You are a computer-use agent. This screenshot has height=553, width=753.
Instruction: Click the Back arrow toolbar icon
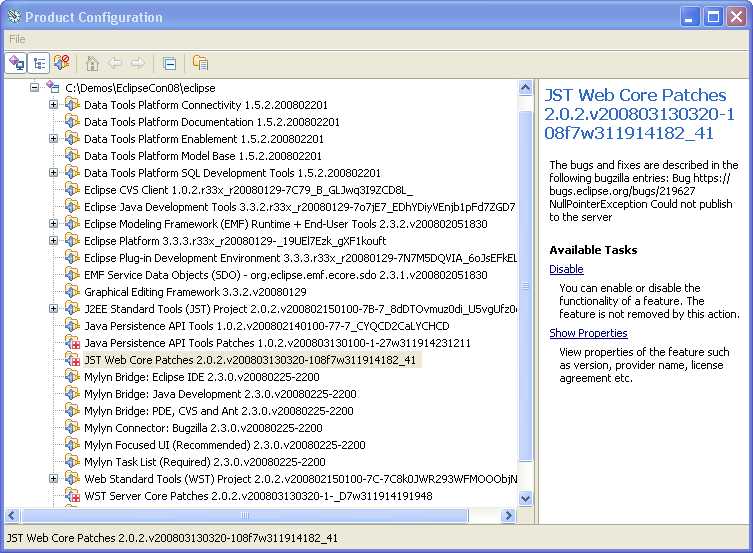(115, 63)
